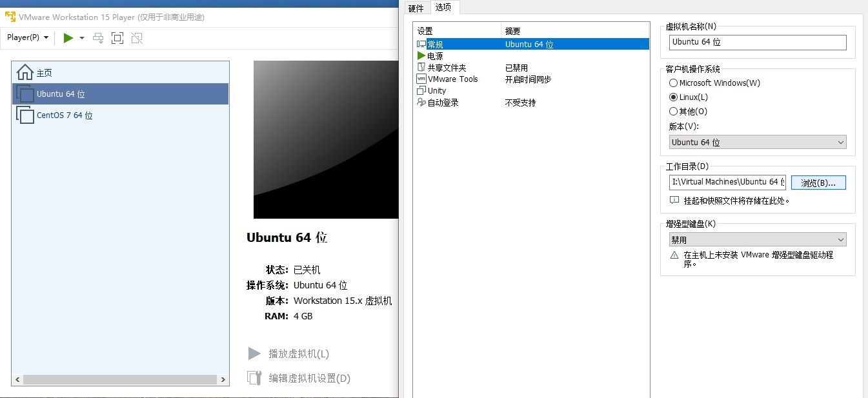Switch to the 硬件 tab
This screenshot has height=398, width=868.
click(416, 8)
